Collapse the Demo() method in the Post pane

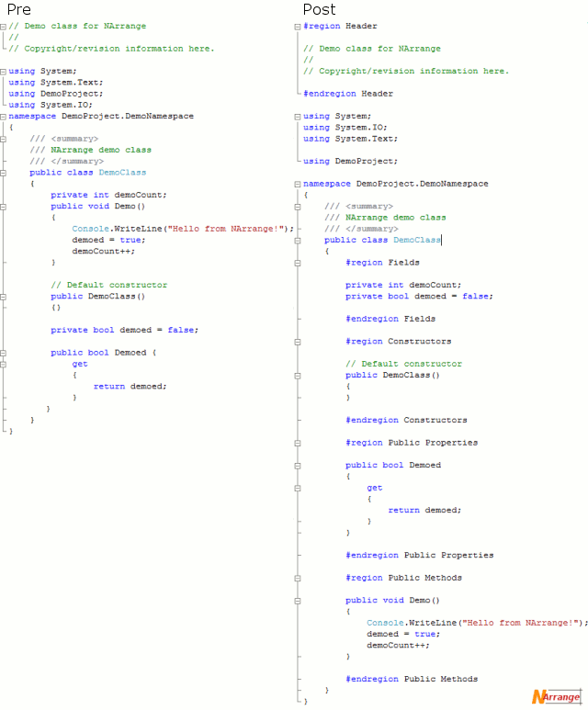[299, 601]
